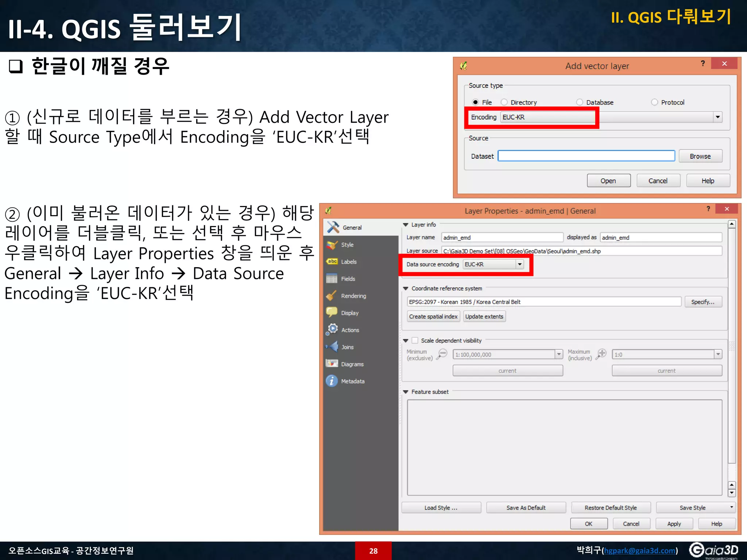
Task: Select the File source type radio button
Action: tap(475, 102)
